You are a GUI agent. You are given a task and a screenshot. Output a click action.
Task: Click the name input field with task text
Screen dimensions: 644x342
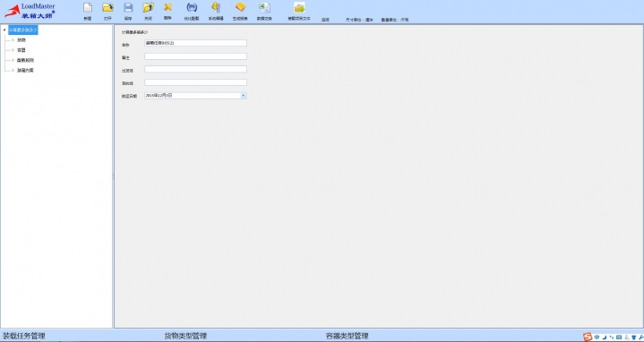[195, 43]
